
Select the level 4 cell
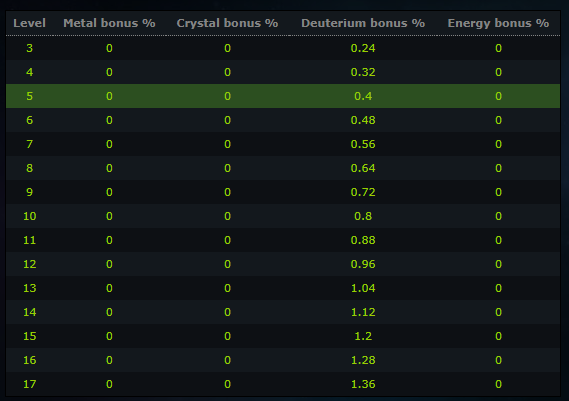pyautogui.click(x=29, y=72)
